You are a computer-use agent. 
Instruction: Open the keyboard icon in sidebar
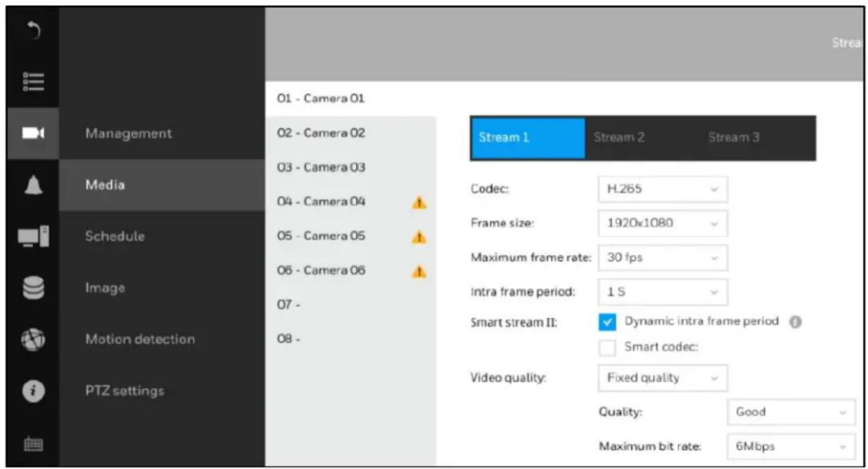[34, 444]
